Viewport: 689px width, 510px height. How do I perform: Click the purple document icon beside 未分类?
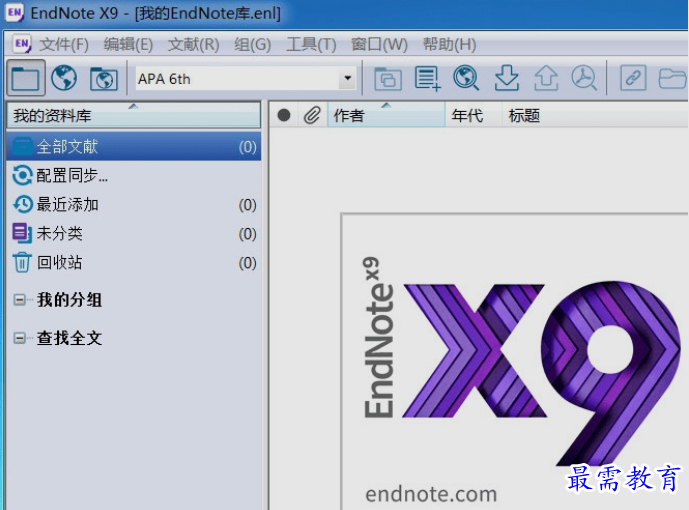tap(22, 233)
